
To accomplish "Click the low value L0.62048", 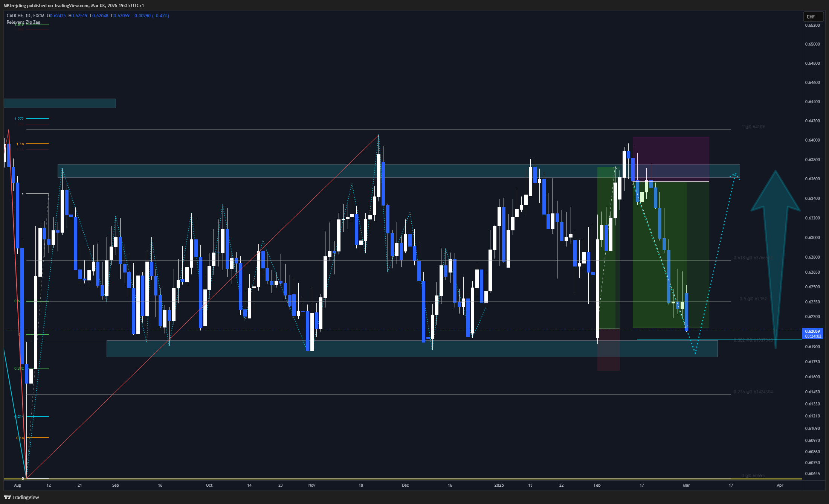I will coord(99,16).
